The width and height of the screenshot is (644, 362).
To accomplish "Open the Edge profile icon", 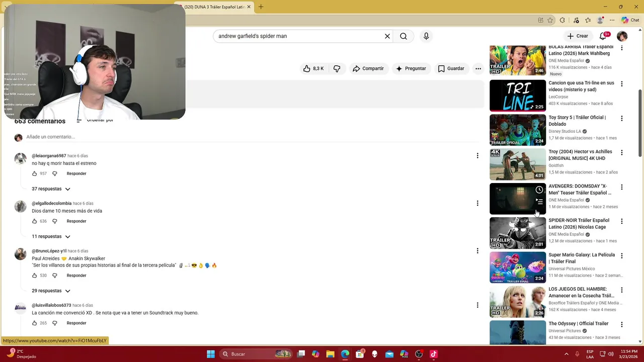I will click(x=600, y=20).
